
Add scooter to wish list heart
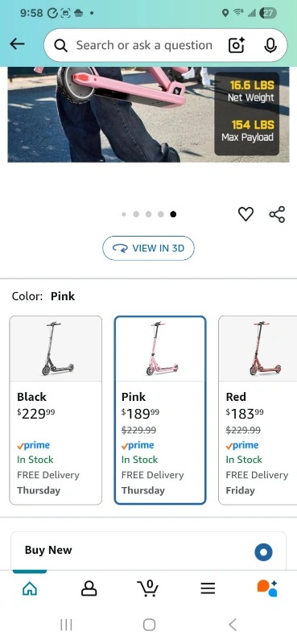coord(245,214)
